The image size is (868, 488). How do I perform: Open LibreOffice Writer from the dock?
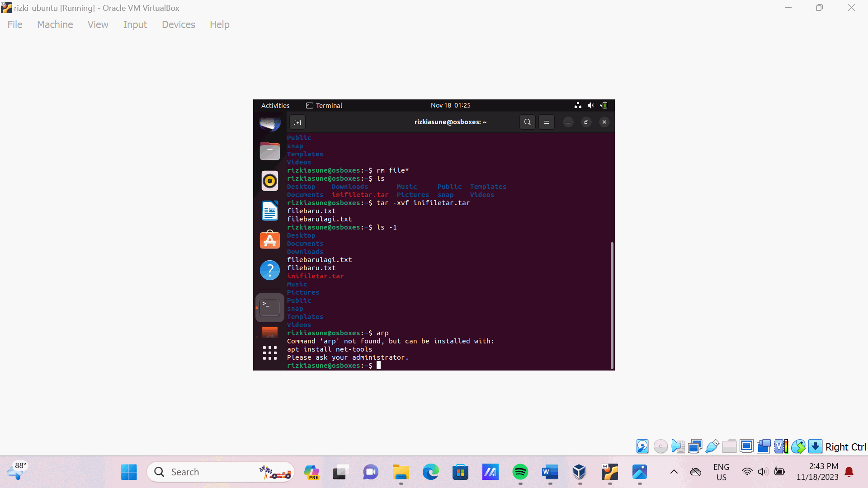[x=270, y=211]
